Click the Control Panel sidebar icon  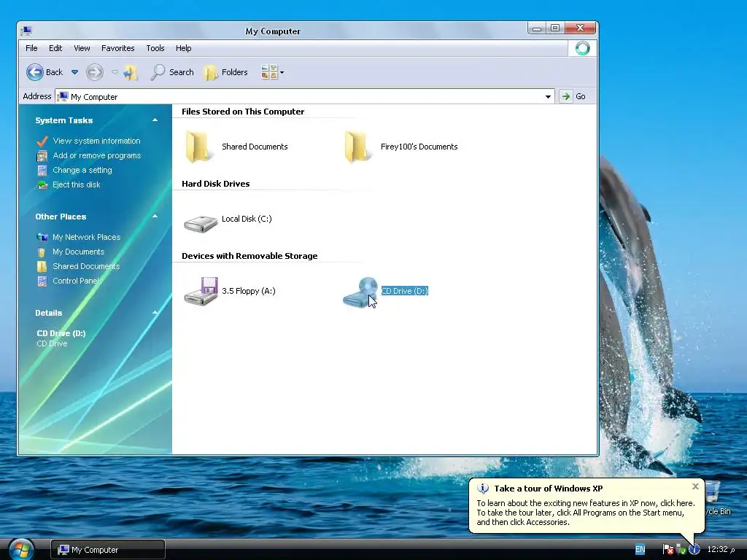[x=42, y=281]
